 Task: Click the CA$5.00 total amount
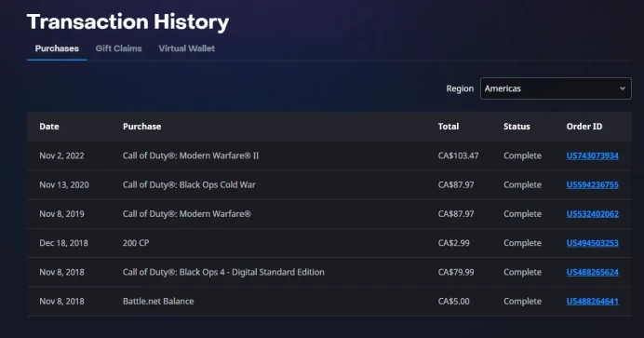click(x=453, y=302)
